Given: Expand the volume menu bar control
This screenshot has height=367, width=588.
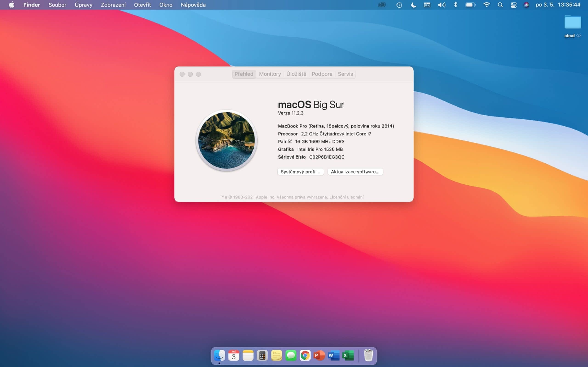Looking at the screenshot, I should coord(441,5).
